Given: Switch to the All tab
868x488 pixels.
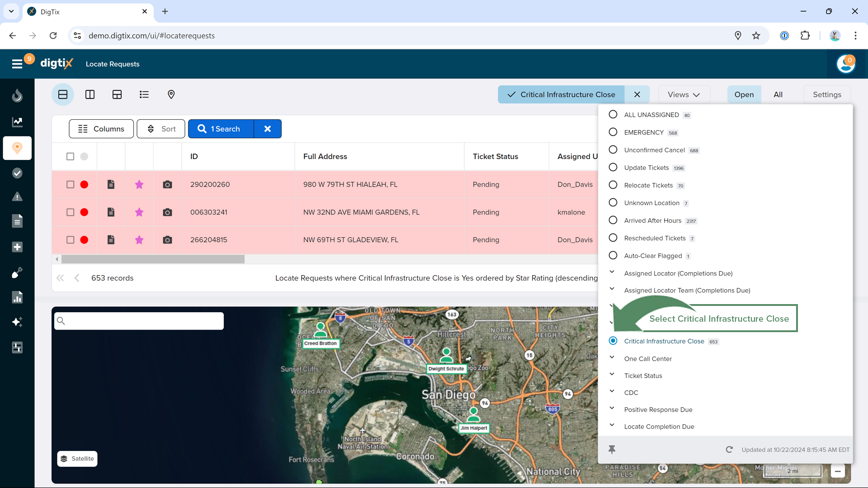Looking at the screenshot, I should [778, 94].
